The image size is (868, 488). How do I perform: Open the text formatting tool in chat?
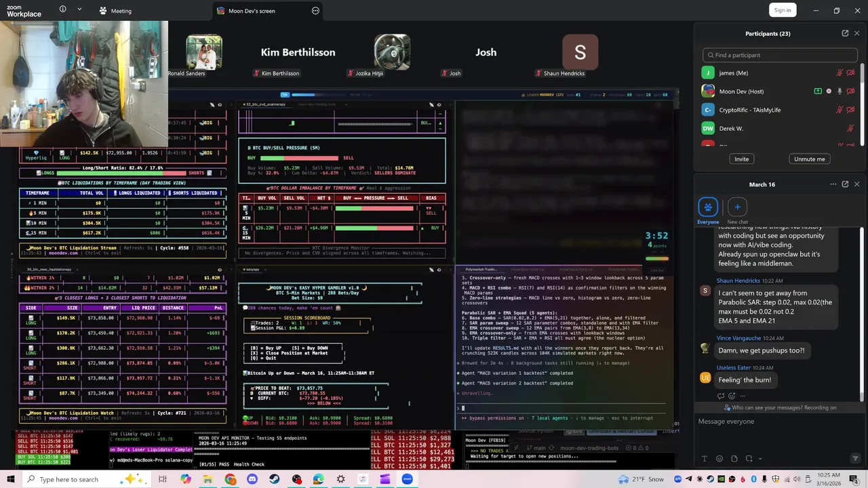click(x=705, y=459)
